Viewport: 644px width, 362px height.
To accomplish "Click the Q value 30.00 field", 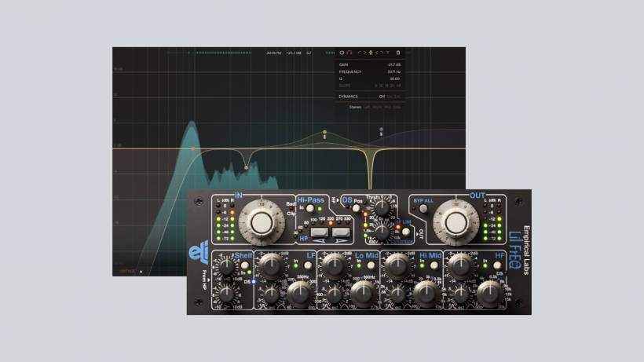I will [395, 79].
